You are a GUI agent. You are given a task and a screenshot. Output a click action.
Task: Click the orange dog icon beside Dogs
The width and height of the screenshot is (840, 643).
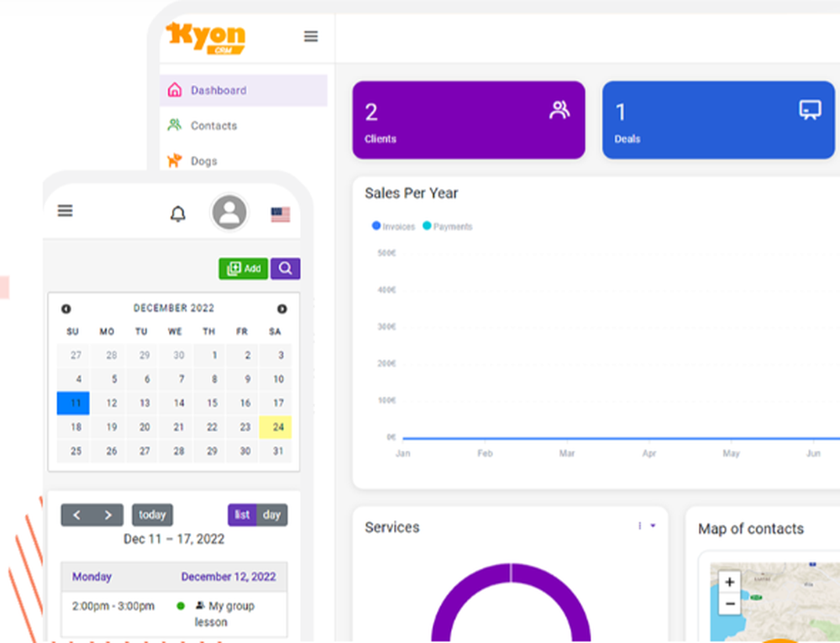coord(175,160)
